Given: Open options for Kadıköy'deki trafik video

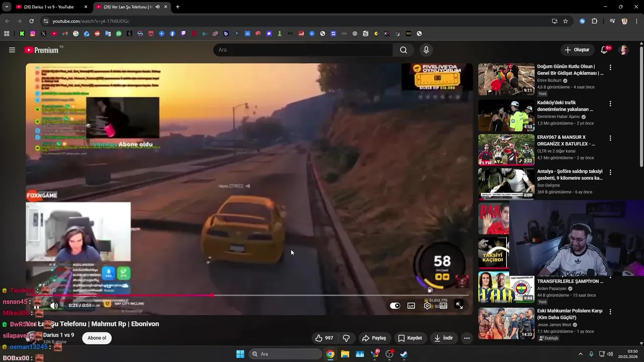Looking at the screenshot, I should coord(610,104).
